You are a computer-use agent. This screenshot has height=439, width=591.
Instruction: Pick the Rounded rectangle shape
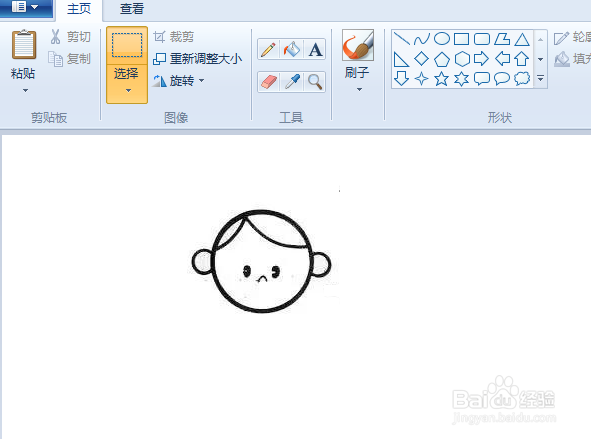click(482, 39)
